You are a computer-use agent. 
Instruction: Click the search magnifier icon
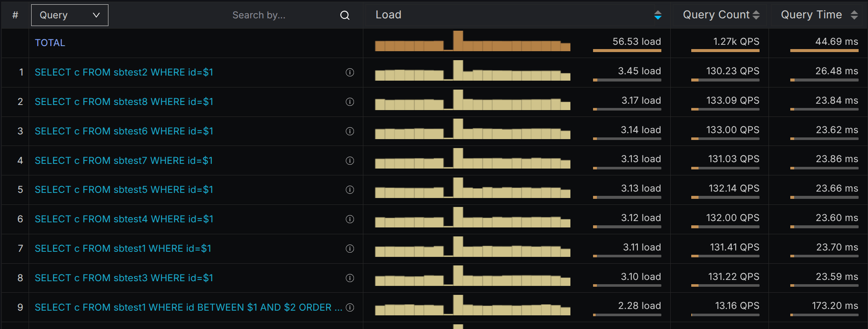tap(345, 15)
